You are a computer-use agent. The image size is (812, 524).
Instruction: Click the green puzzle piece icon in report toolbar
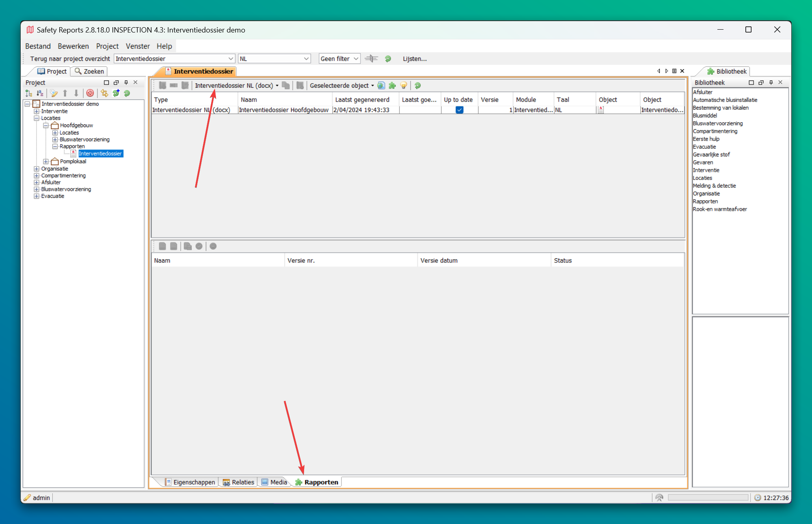(392, 85)
